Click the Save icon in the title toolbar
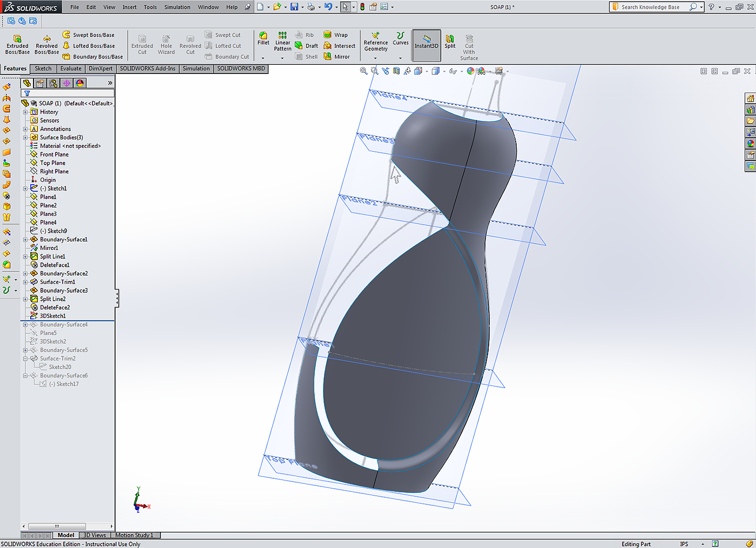 (x=294, y=7)
